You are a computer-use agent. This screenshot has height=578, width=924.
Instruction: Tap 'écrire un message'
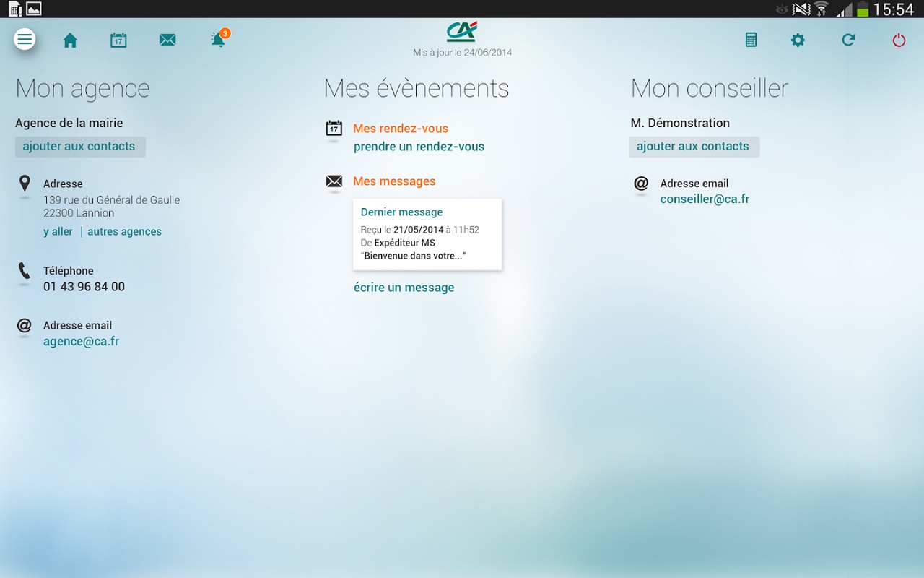coord(404,288)
